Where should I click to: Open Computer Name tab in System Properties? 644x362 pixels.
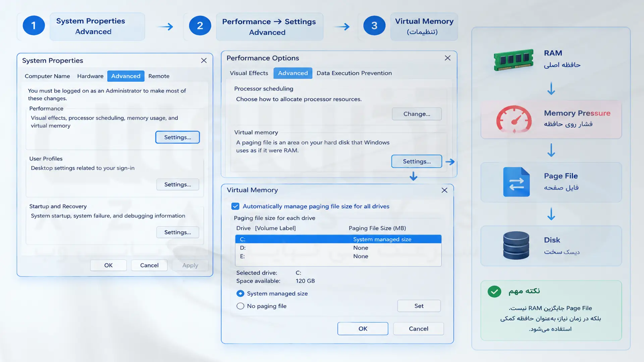pos(47,76)
